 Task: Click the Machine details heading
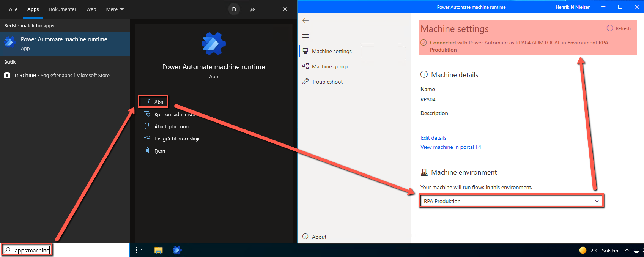point(455,75)
